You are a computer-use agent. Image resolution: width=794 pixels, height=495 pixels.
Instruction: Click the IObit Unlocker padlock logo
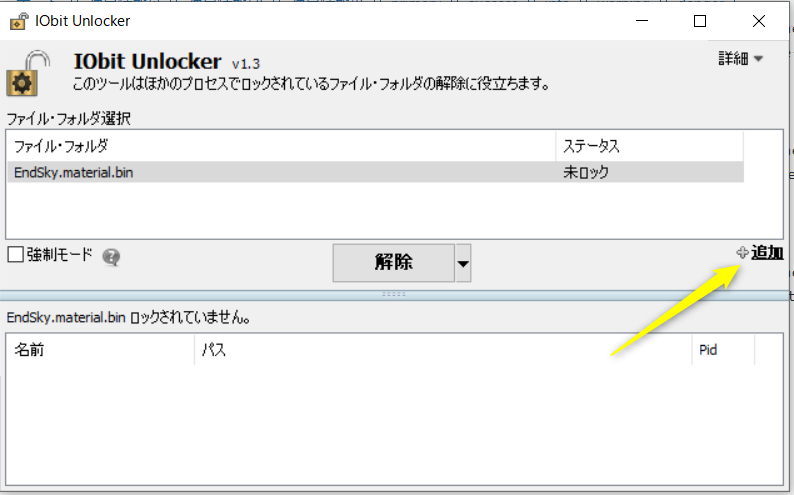click(x=28, y=73)
